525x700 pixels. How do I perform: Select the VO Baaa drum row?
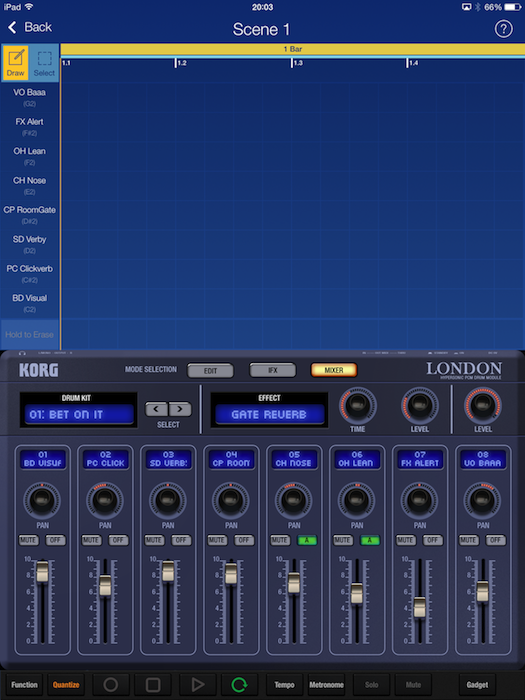[29, 97]
